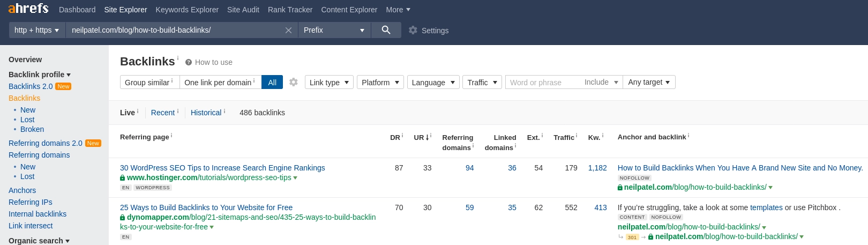
Task: Expand the More menu in top navigation
Action: tap(398, 10)
